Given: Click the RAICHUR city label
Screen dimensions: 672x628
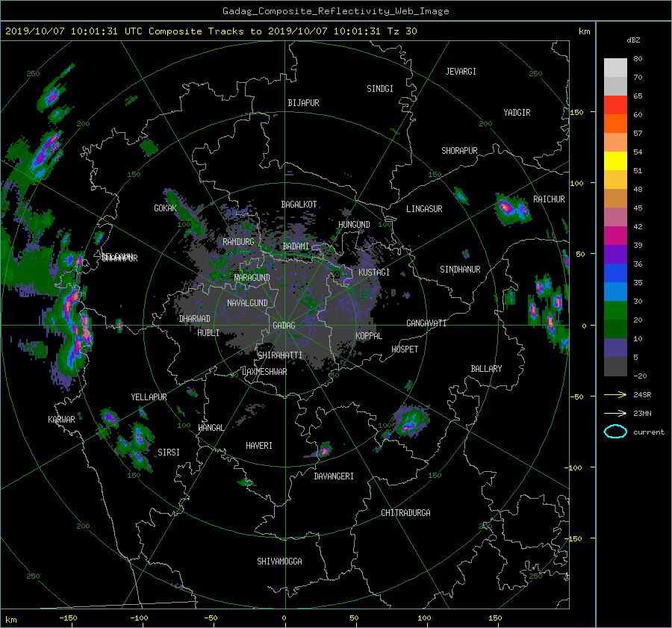Looking at the screenshot, I should [x=549, y=199].
